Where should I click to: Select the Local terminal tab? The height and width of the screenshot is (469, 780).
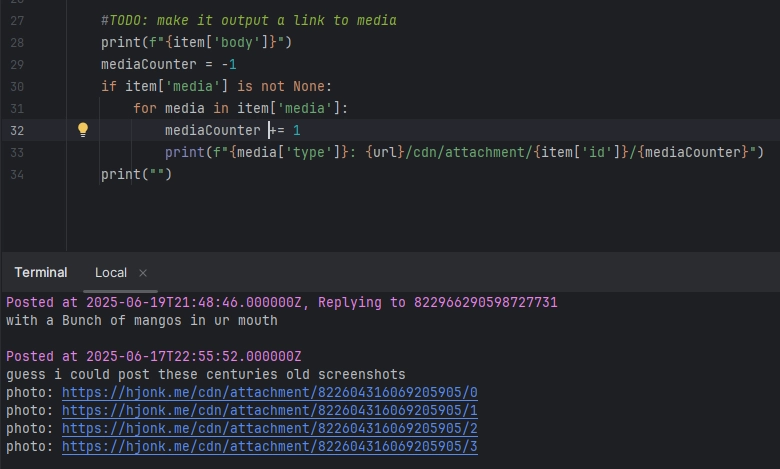111,273
